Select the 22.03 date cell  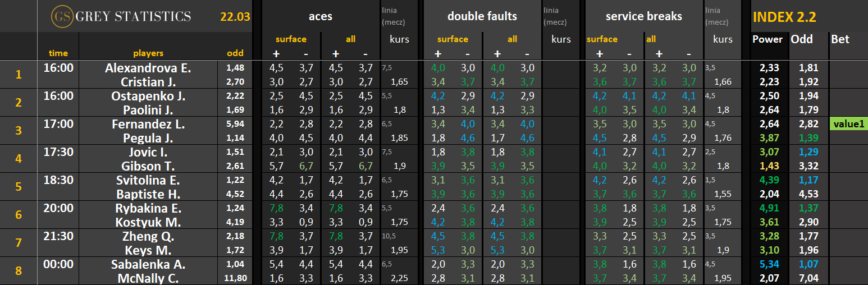pyautogui.click(x=235, y=17)
